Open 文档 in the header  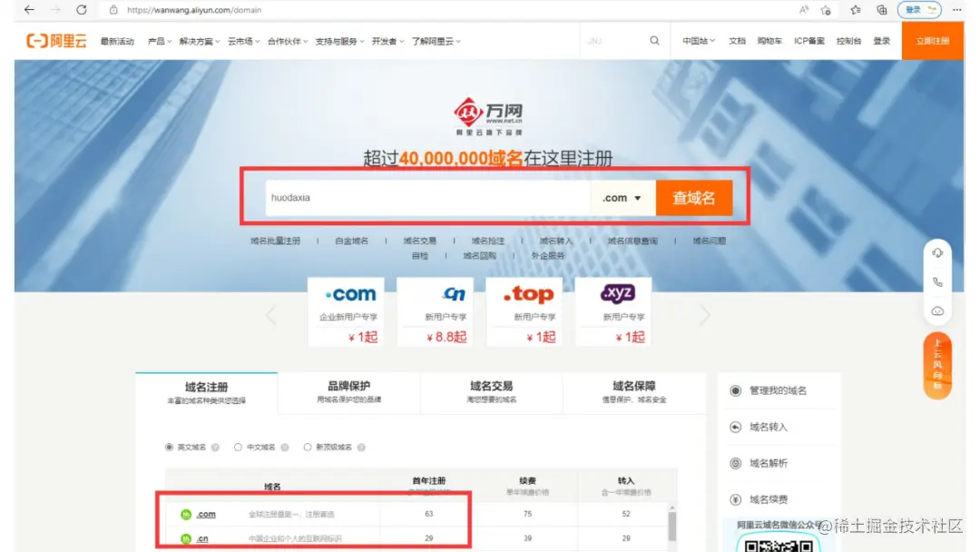737,41
